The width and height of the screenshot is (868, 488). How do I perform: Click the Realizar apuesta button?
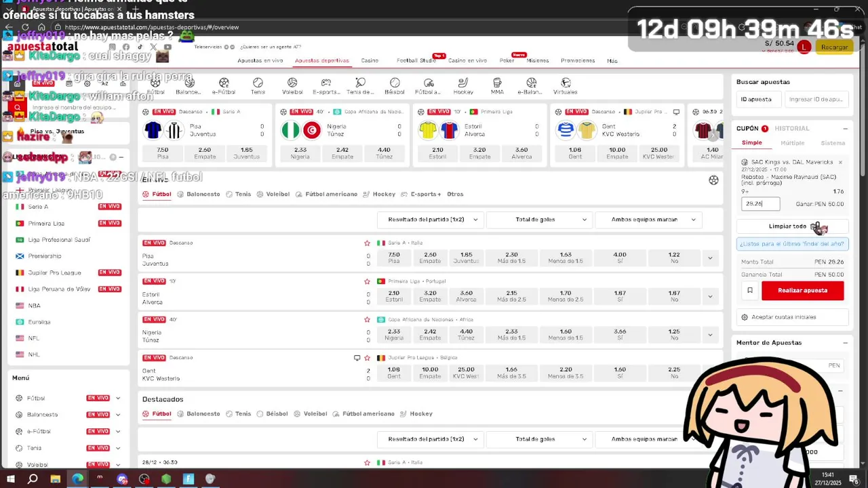[803, 290]
